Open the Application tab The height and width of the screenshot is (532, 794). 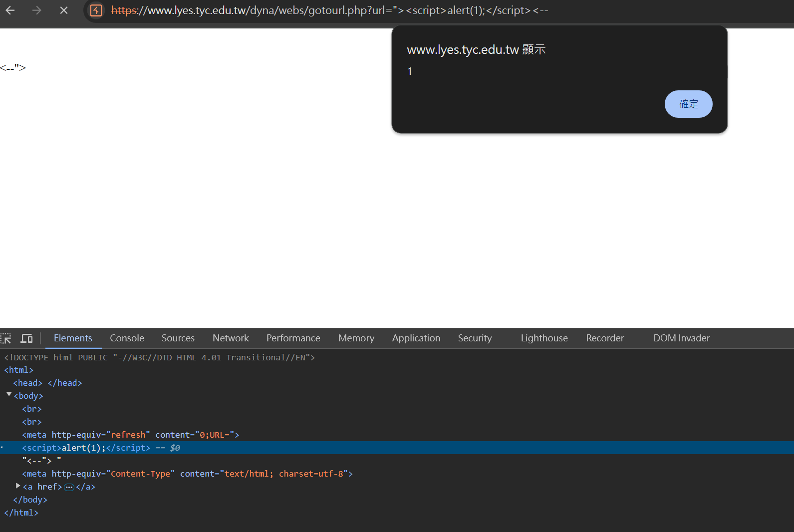pos(416,338)
